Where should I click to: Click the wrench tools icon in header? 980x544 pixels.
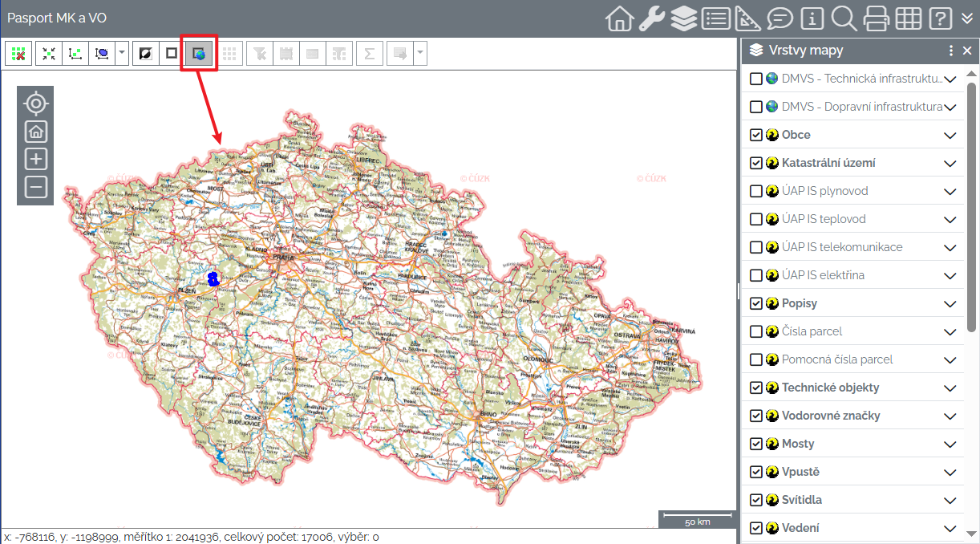(651, 18)
